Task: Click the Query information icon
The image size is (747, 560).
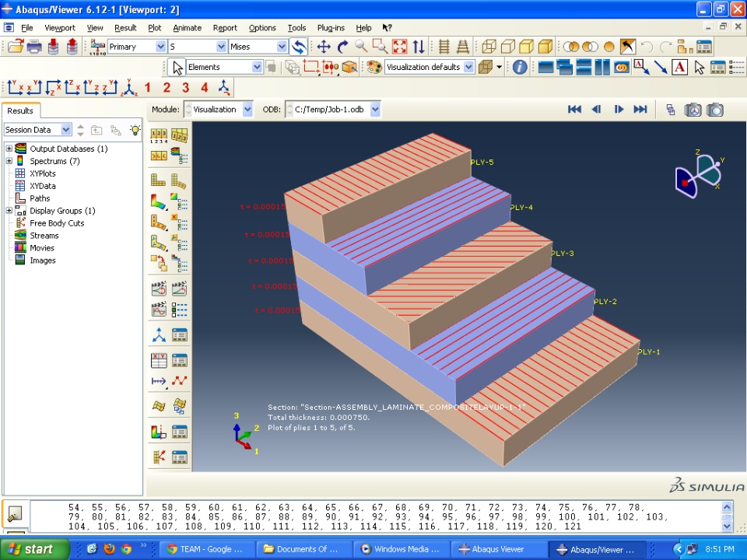Action: pos(520,67)
